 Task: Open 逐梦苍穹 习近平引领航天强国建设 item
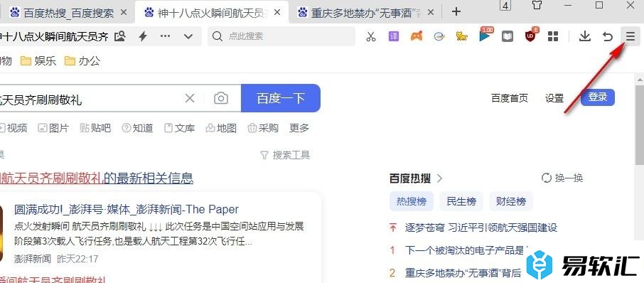(x=481, y=228)
